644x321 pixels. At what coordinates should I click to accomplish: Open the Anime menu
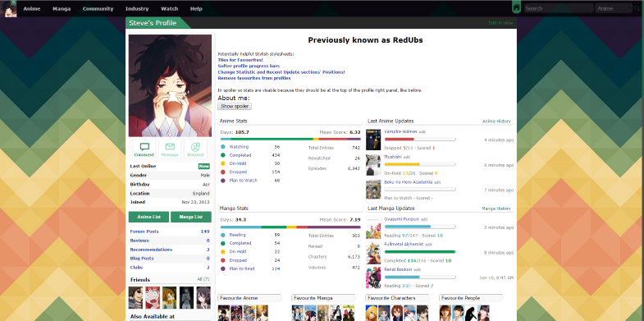32,9
